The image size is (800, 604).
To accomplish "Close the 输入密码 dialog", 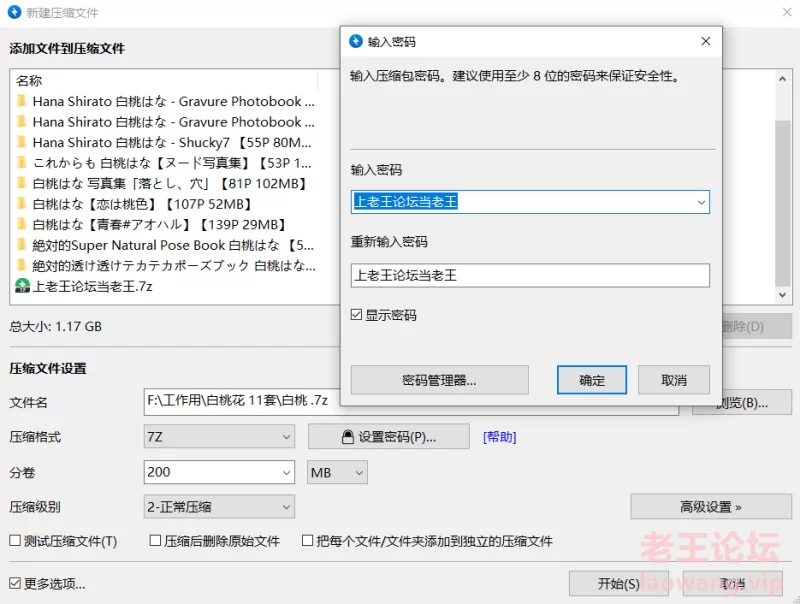I will click(x=706, y=41).
